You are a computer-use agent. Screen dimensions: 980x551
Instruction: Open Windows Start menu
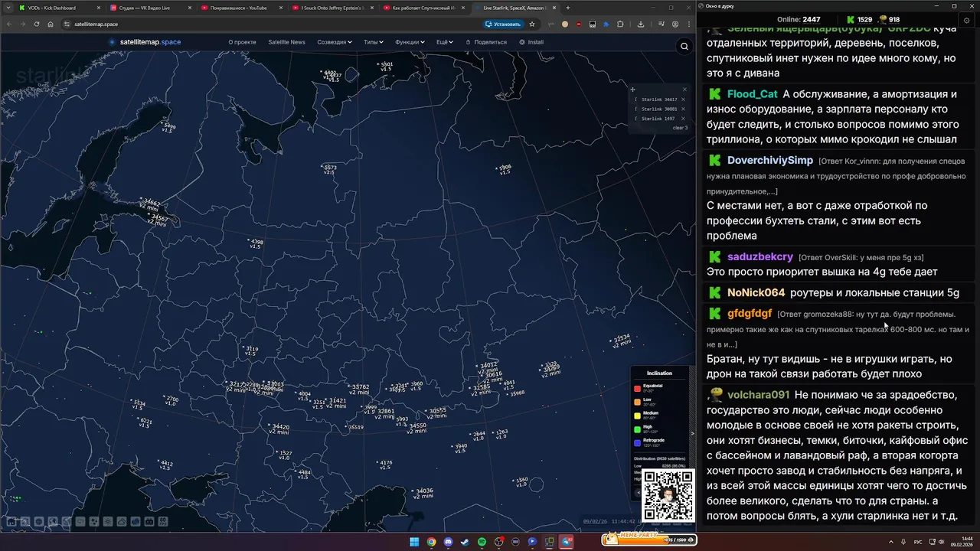(x=414, y=542)
